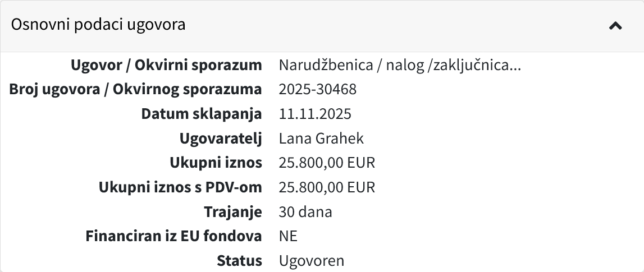Click the 'Ugovaratelj' label

coord(221,139)
